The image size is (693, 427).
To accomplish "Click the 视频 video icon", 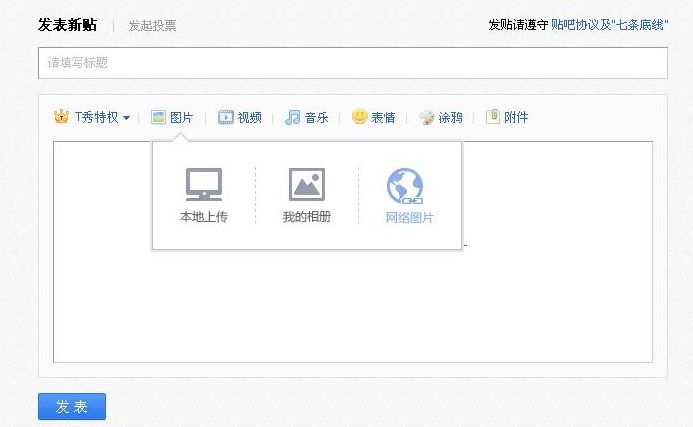I will point(226,117).
